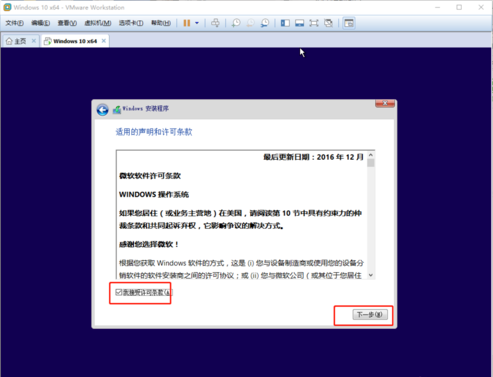Click the license scrollbar thumb

[371, 163]
